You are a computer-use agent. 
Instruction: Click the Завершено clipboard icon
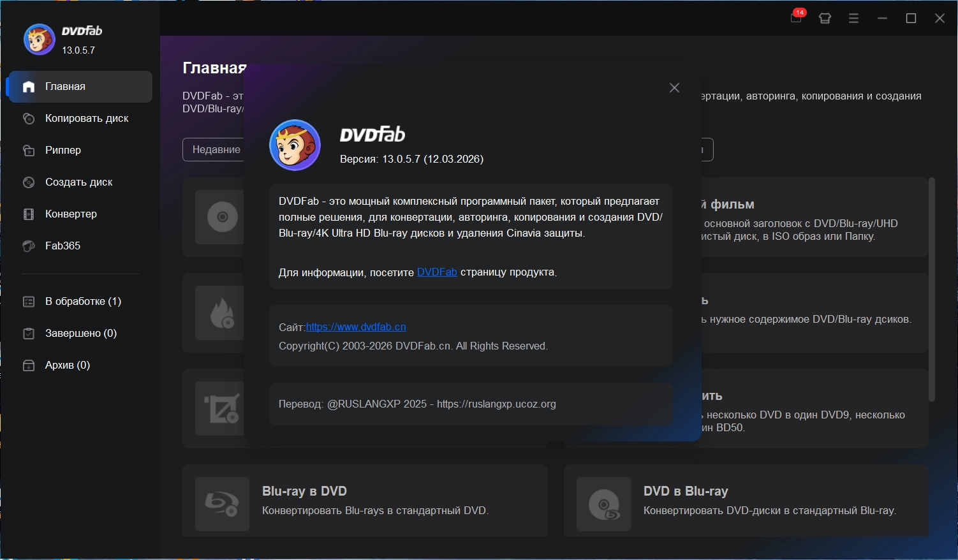(29, 334)
